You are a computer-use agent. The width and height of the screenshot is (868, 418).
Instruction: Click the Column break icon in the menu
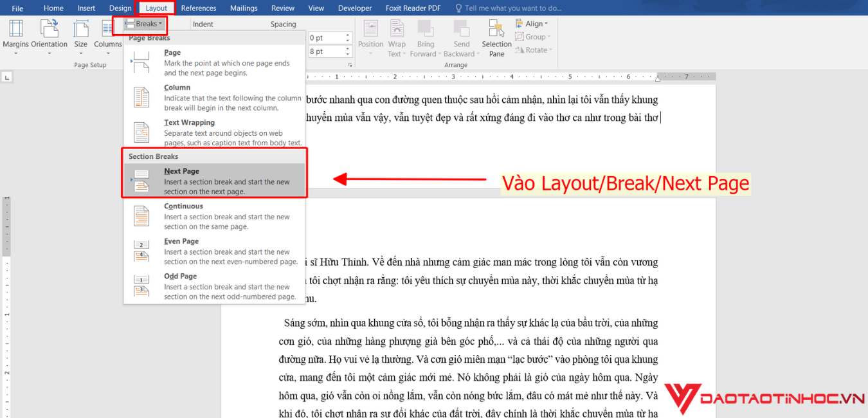pyautogui.click(x=141, y=98)
